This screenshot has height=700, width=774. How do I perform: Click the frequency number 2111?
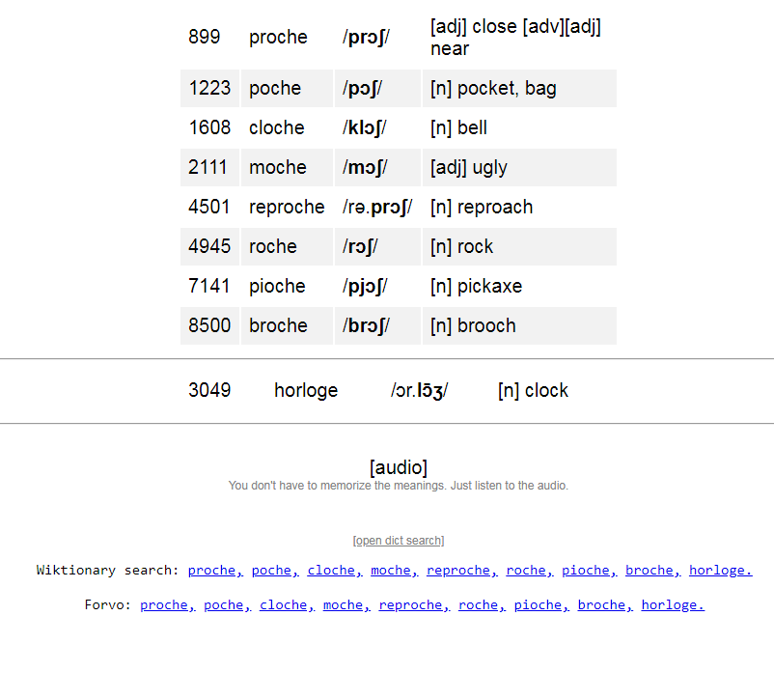(x=207, y=167)
